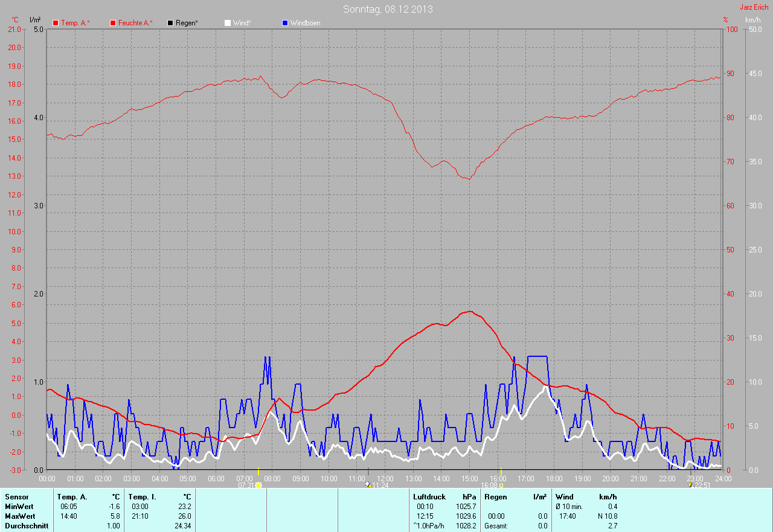This screenshot has height=532, width=773.
Task: Click the '24:00' time axis tick
Action: (723, 478)
